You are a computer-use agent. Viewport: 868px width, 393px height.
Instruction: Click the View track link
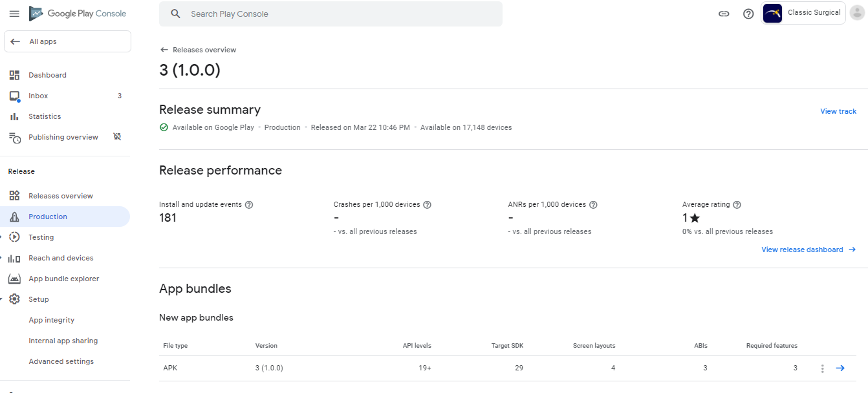pyautogui.click(x=838, y=111)
